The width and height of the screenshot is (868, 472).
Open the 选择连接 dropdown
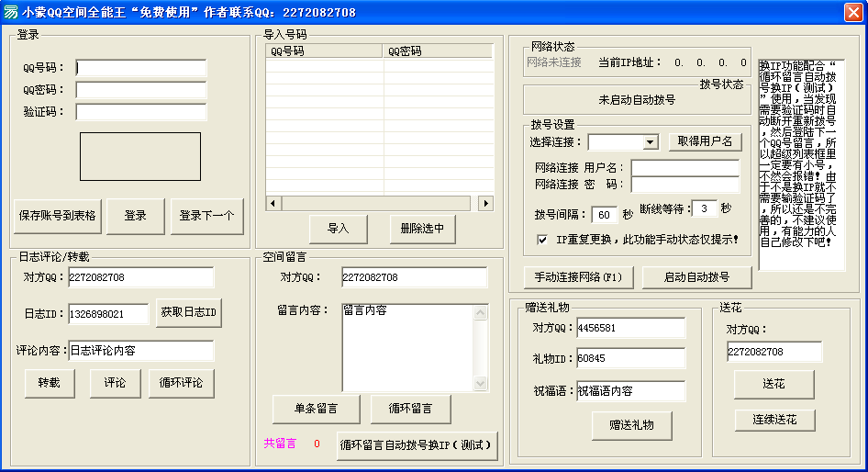(x=650, y=142)
